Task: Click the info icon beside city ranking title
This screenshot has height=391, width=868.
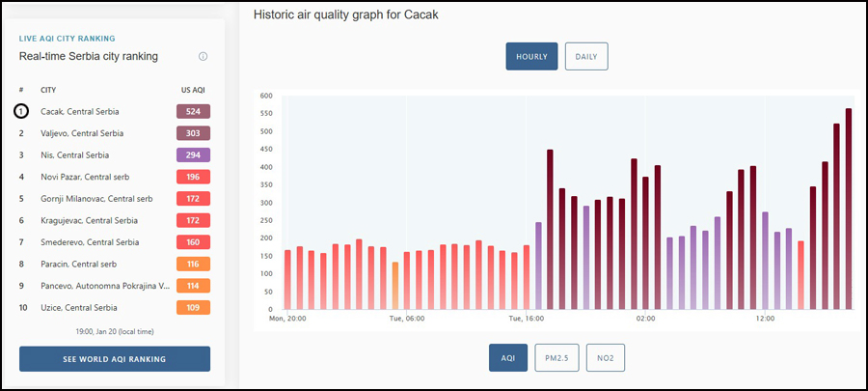Action: point(203,57)
